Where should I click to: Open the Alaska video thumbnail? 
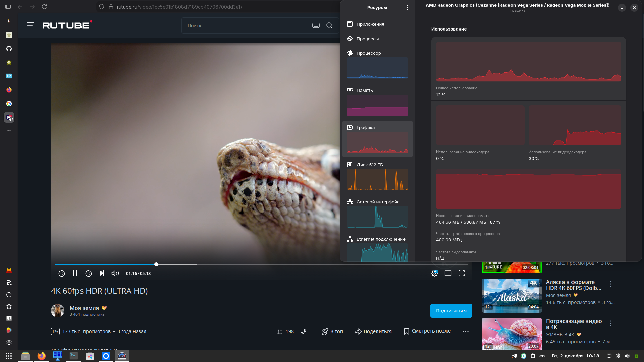[x=512, y=295]
